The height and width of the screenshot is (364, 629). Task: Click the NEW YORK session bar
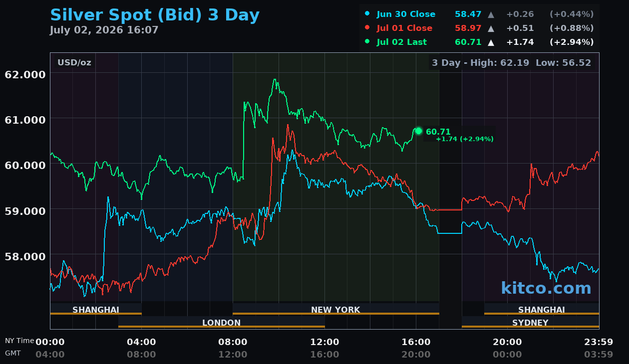coord(335,310)
